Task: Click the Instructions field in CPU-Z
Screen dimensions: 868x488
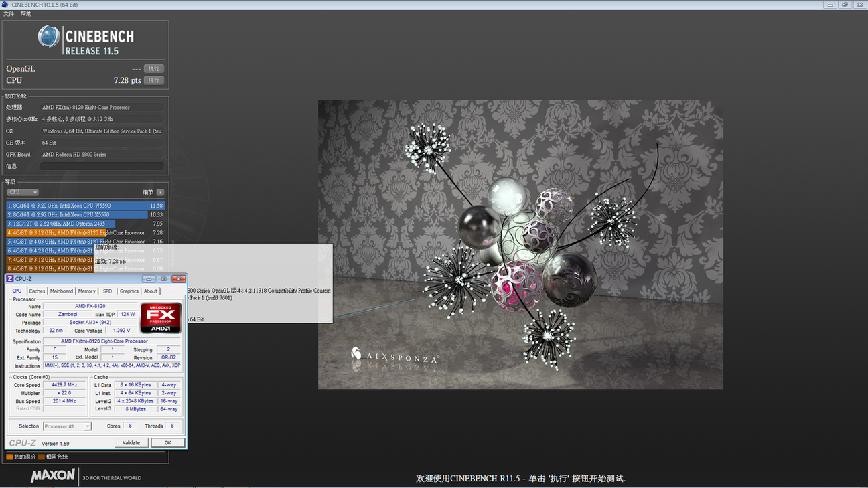Action: tap(112, 366)
